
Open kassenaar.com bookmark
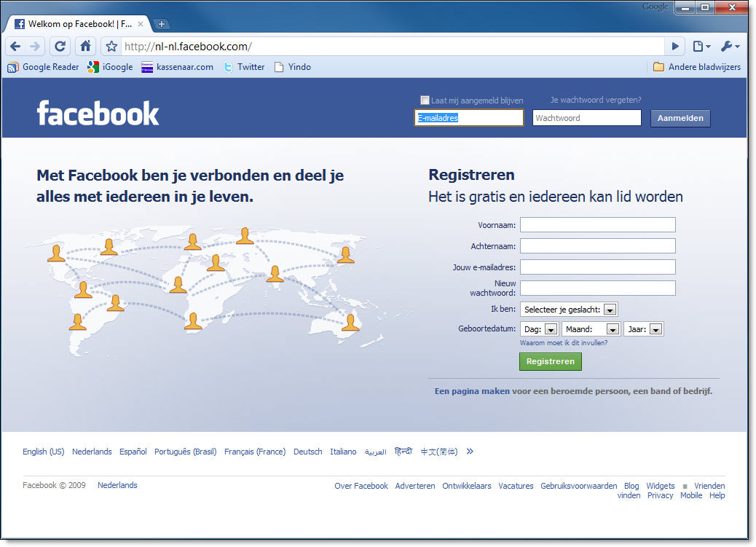click(x=178, y=67)
